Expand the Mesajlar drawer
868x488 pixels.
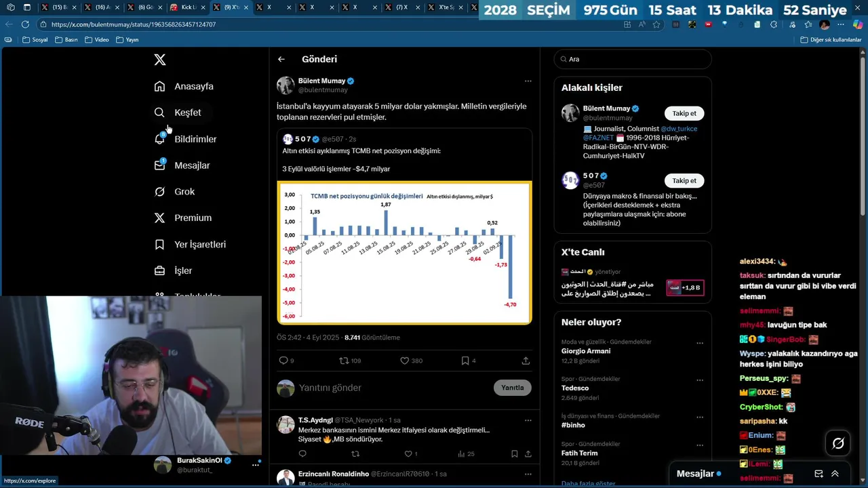[x=835, y=474]
